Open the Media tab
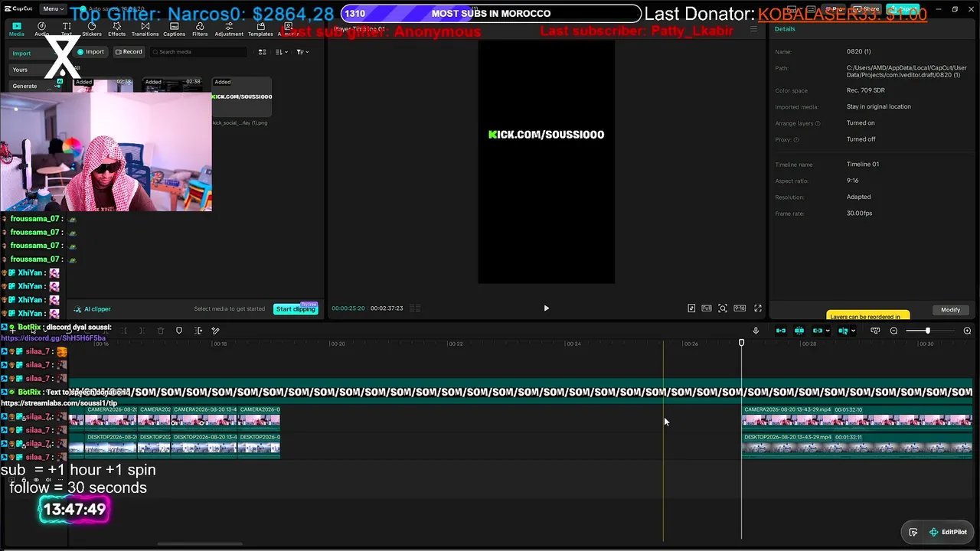 [16, 29]
